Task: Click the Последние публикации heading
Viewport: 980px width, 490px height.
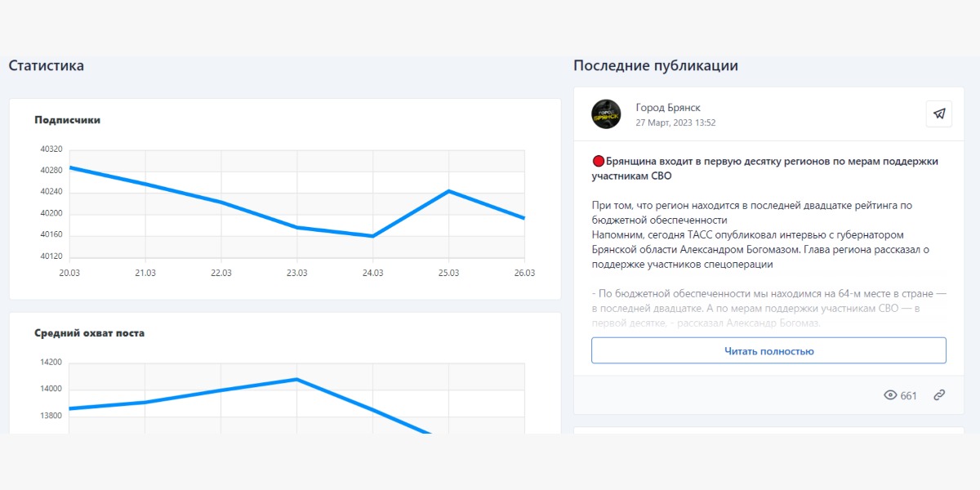Action: (656, 65)
